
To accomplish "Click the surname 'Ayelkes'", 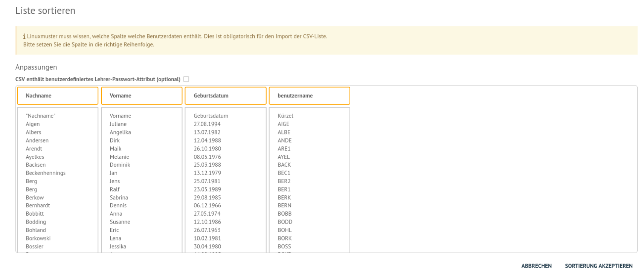I will coord(35,157).
